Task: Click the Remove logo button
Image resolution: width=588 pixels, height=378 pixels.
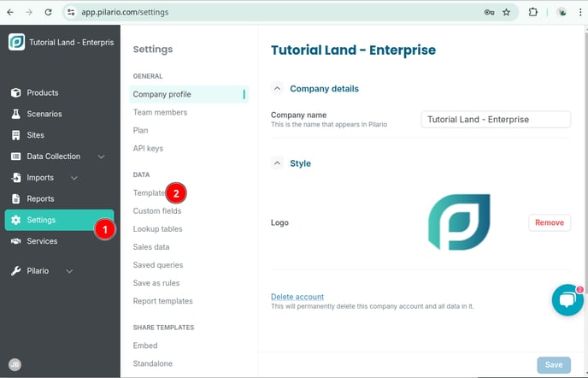Action: click(x=550, y=222)
